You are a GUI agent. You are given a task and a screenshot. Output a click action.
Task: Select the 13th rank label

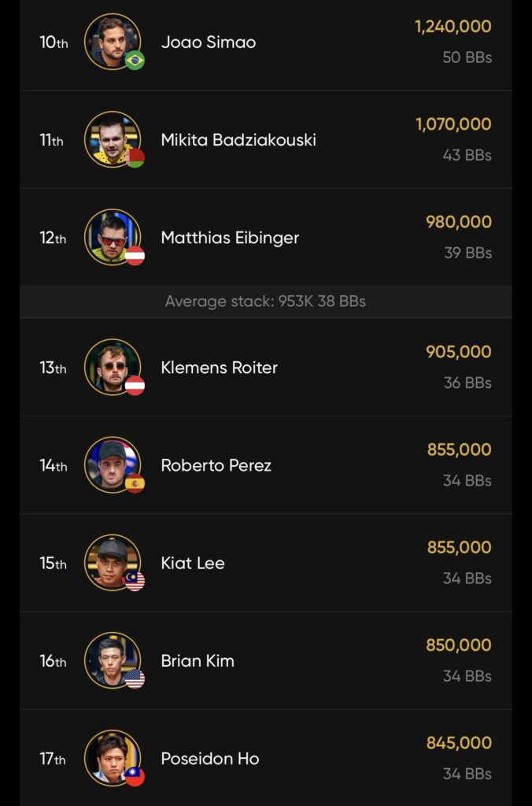point(53,368)
